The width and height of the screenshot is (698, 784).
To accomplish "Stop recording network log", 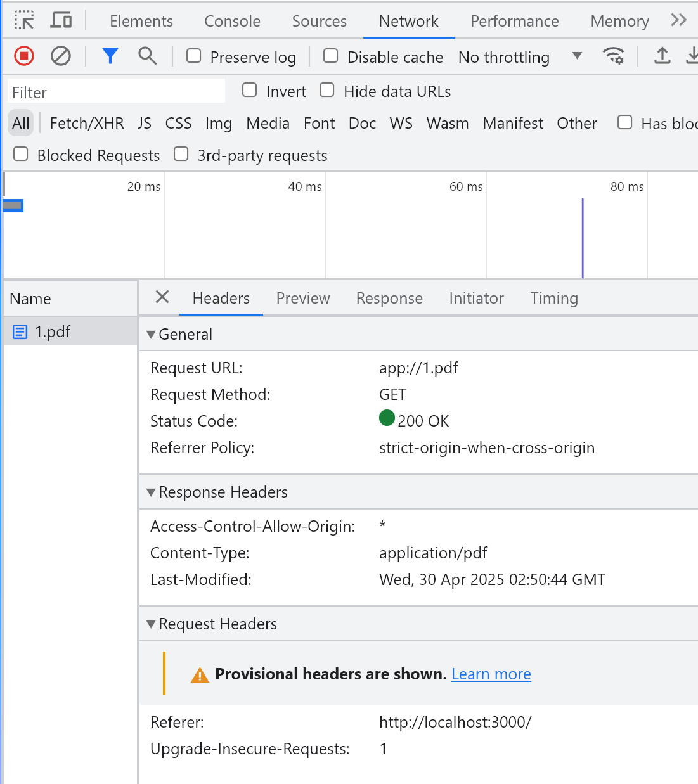I will (x=24, y=56).
